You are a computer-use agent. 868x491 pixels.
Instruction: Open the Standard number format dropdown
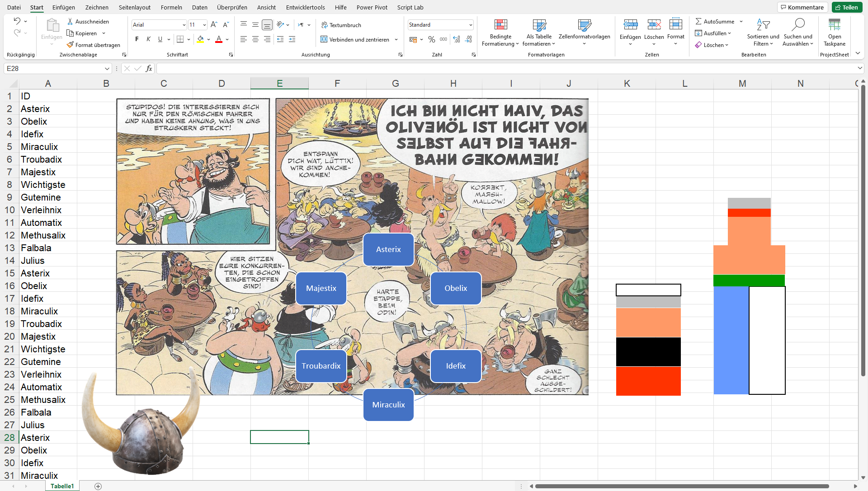tap(470, 25)
